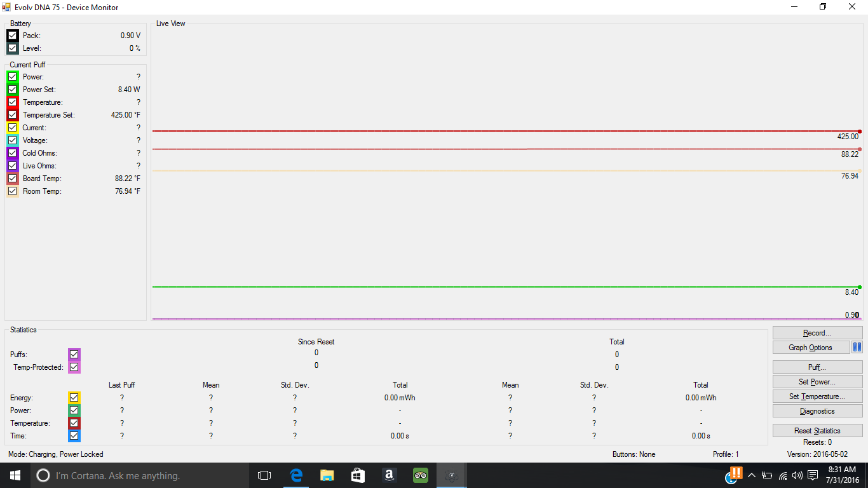Open the Amazon taskbar shortcut

coord(389,475)
